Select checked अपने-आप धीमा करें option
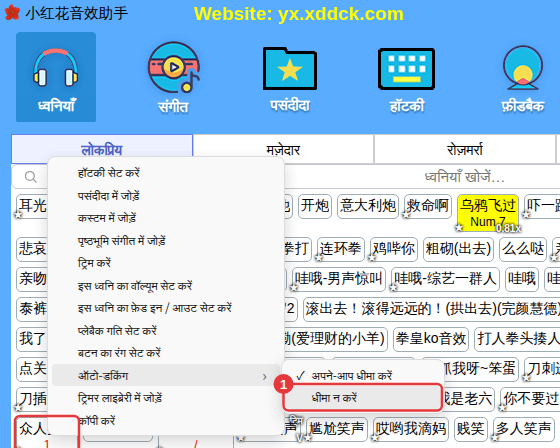The image size is (560, 448). pyautogui.click(x=362, y=375)
